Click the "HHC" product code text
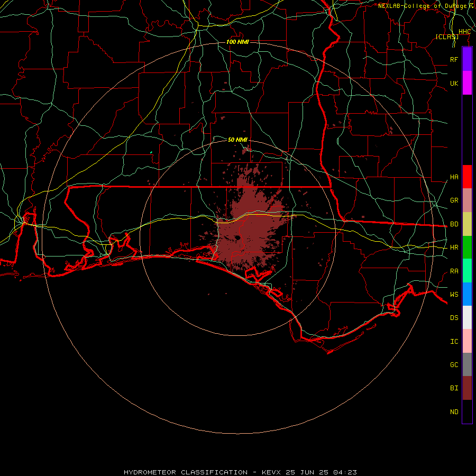This screenshot has height=476, width=476. [x=464, y=32]
